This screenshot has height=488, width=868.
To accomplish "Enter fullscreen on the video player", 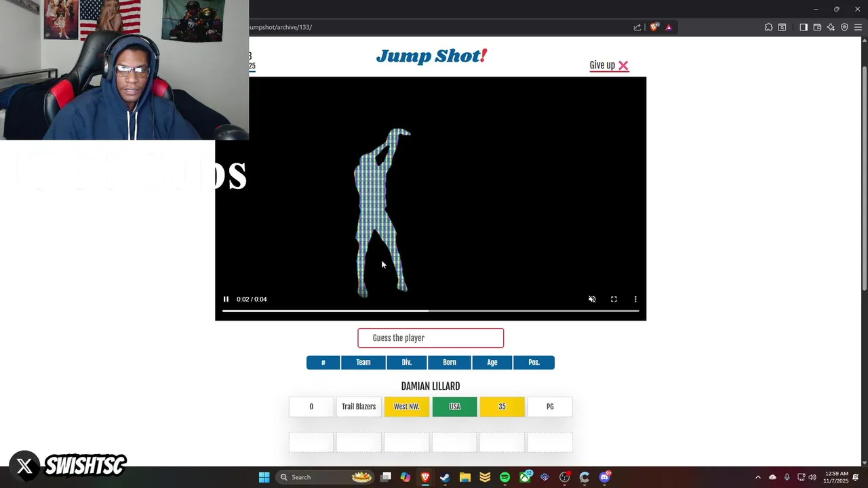I will tap(614, 299).
